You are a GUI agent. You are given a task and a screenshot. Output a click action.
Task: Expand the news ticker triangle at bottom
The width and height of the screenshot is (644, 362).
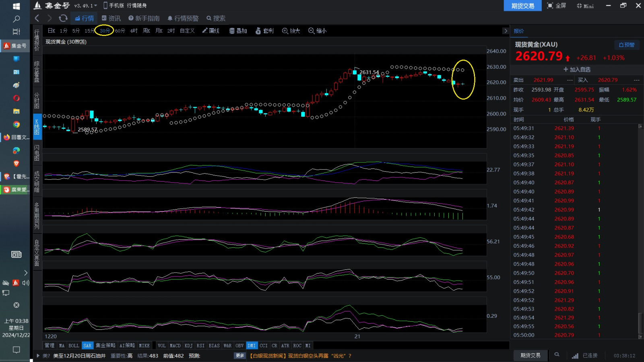38,356
